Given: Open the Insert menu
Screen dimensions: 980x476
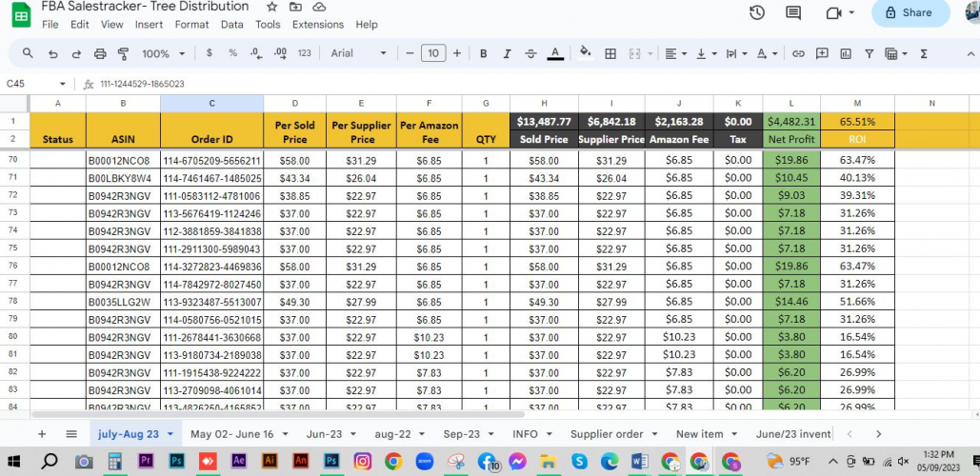Looking at the screenshot, I should (149, 25).
